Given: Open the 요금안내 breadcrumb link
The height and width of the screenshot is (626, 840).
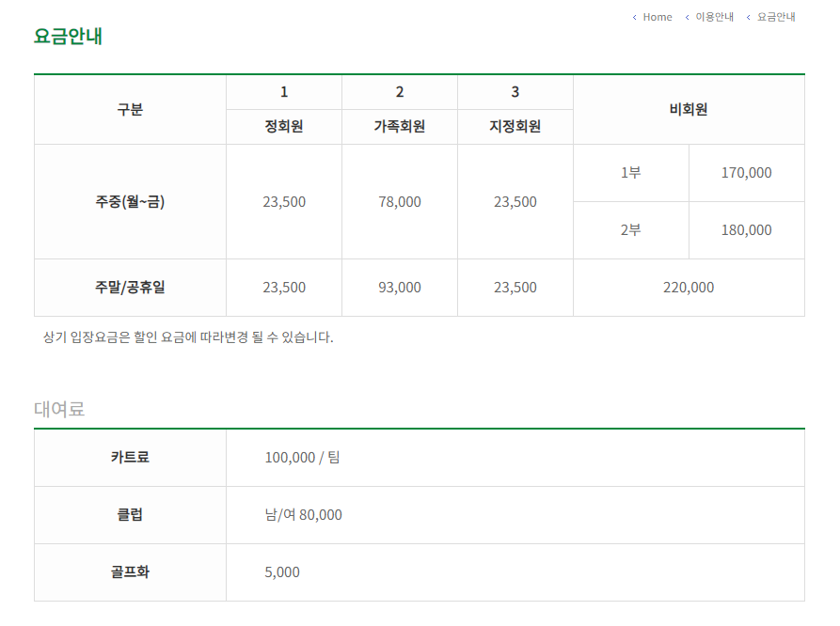Looking at the screenshot, I should click(x=776, y=17).
